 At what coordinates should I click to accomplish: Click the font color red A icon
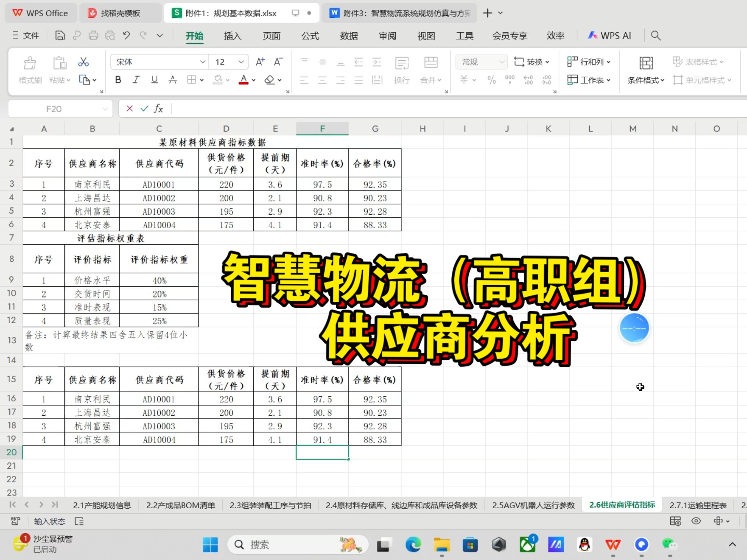click(244, 80)
